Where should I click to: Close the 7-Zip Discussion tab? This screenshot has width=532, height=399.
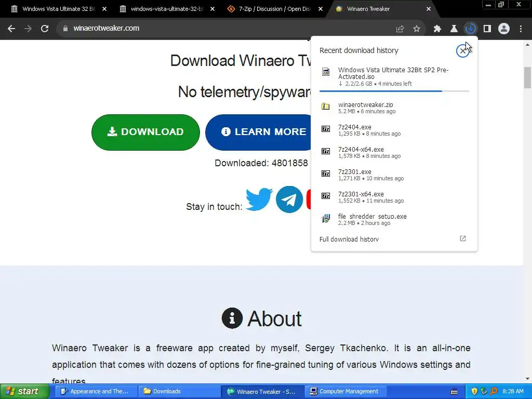(320, 9)
